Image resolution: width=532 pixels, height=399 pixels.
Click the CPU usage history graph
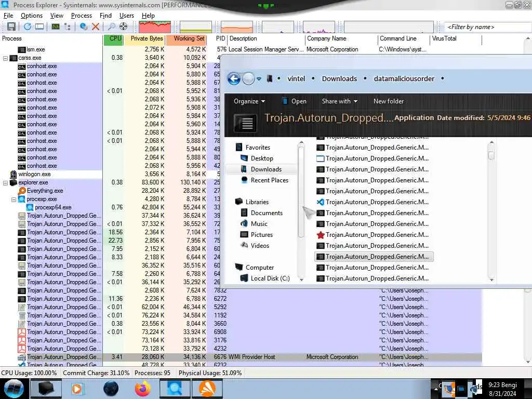pos(155,27)
